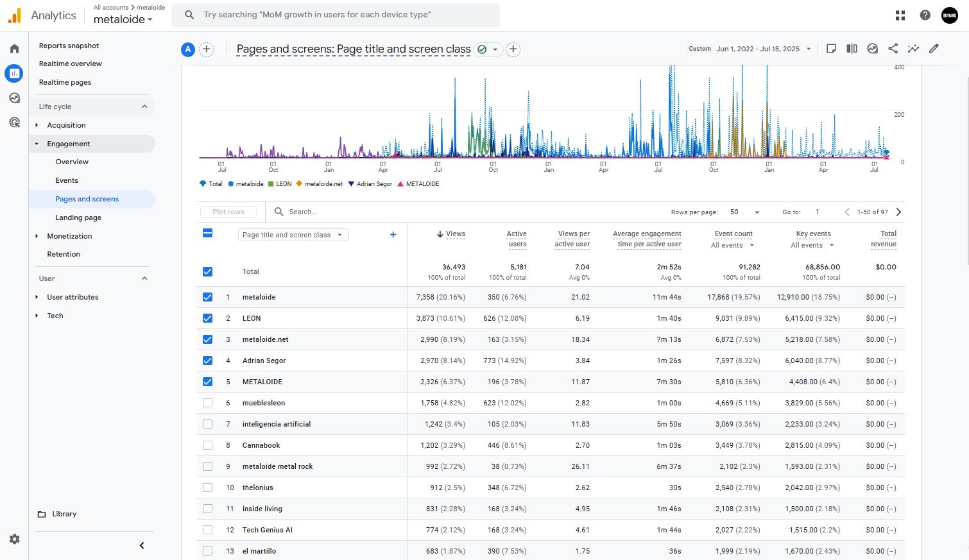The image size is (969, 560).
Task: Open the note icon in report toolbar
Action: click(831, 49)
